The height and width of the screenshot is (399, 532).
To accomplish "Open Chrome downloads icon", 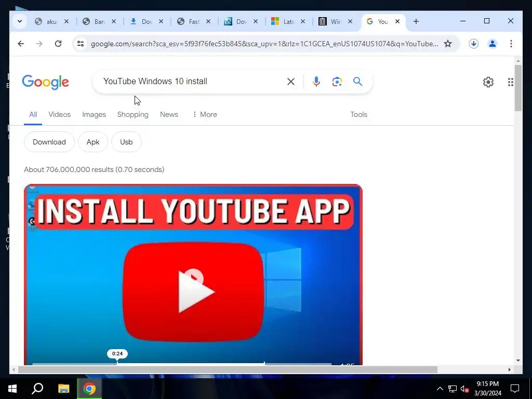I will tap(474, 44).
